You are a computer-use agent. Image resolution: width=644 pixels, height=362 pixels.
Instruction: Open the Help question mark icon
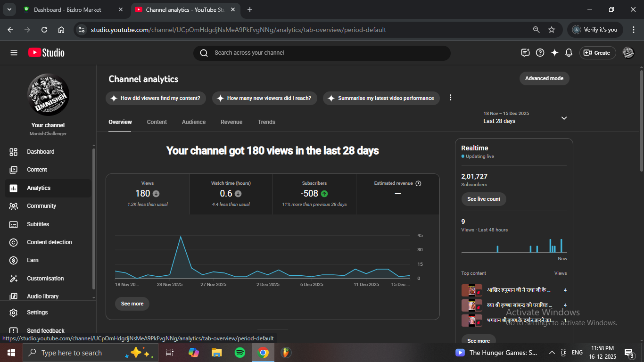click(540, 53)
